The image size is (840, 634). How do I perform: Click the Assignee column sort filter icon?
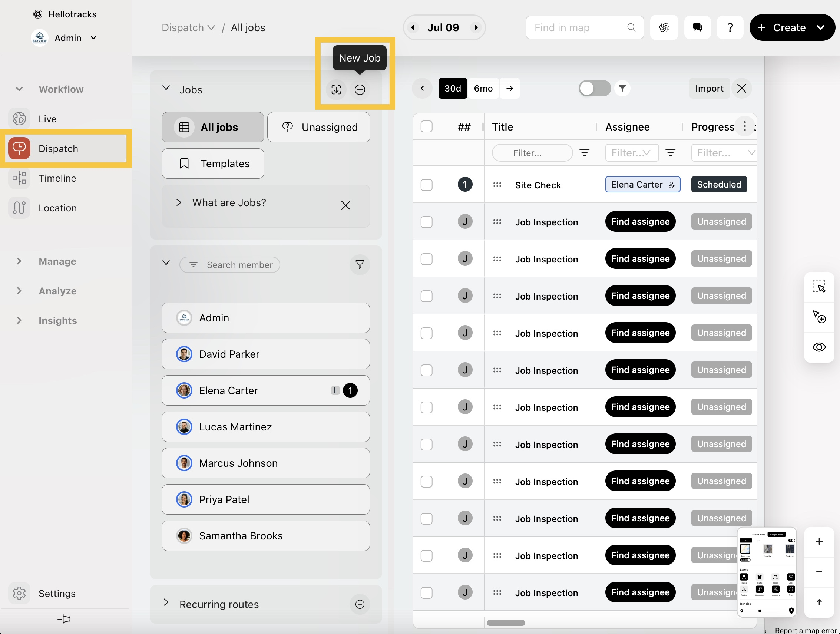click(670, 153)
